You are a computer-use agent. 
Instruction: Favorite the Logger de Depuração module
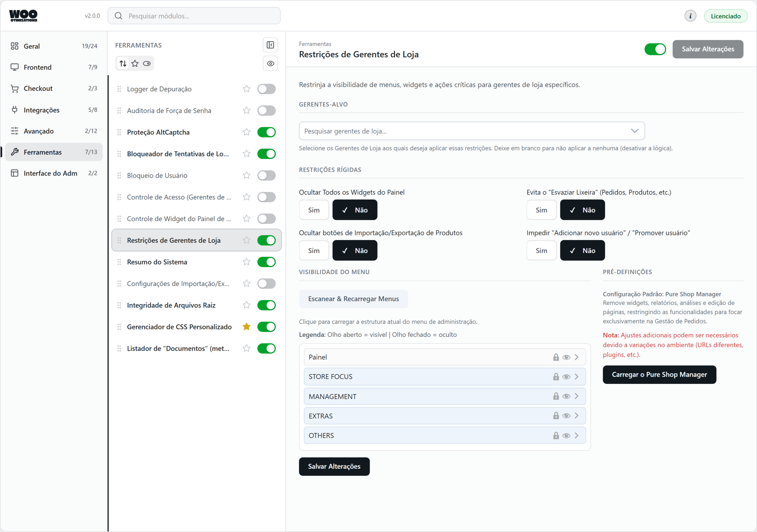[x=246, y=89]
